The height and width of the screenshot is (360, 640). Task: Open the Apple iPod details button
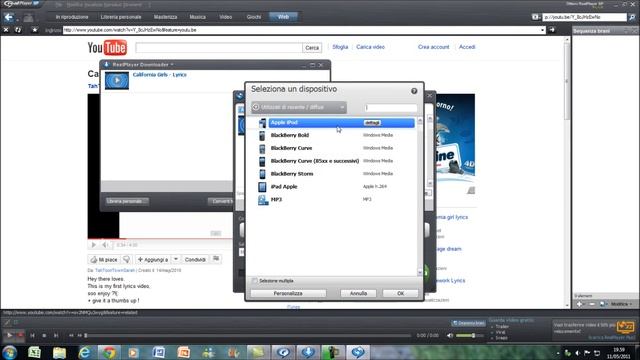pos(372,123)
